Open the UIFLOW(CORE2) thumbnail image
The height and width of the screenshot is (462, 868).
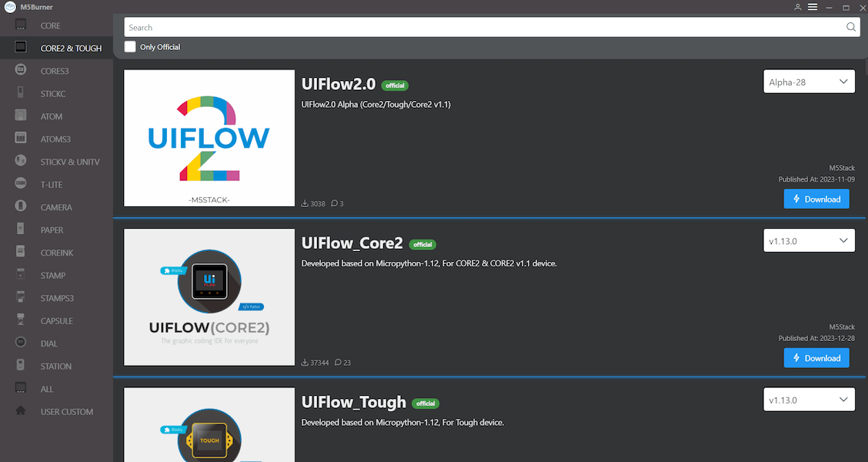pos(209,297)
